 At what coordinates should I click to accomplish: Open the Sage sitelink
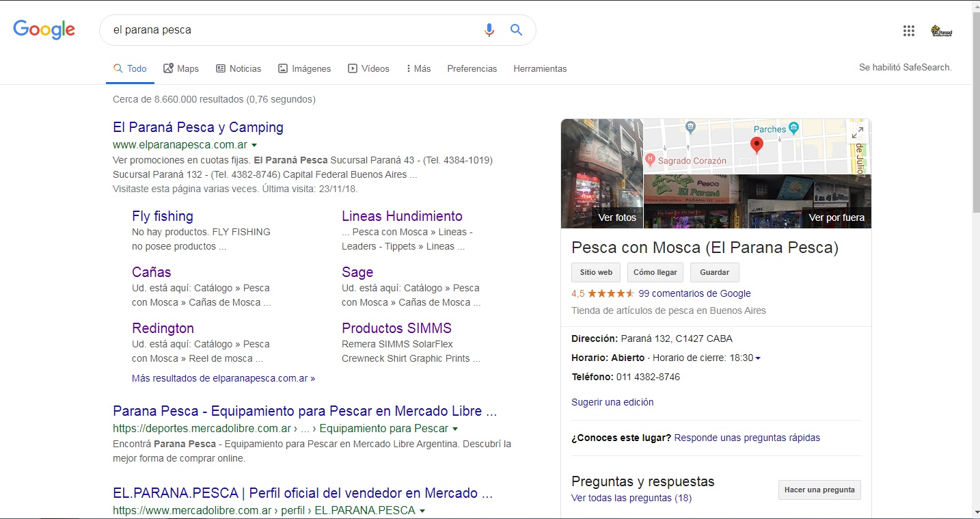click(357, 272)
